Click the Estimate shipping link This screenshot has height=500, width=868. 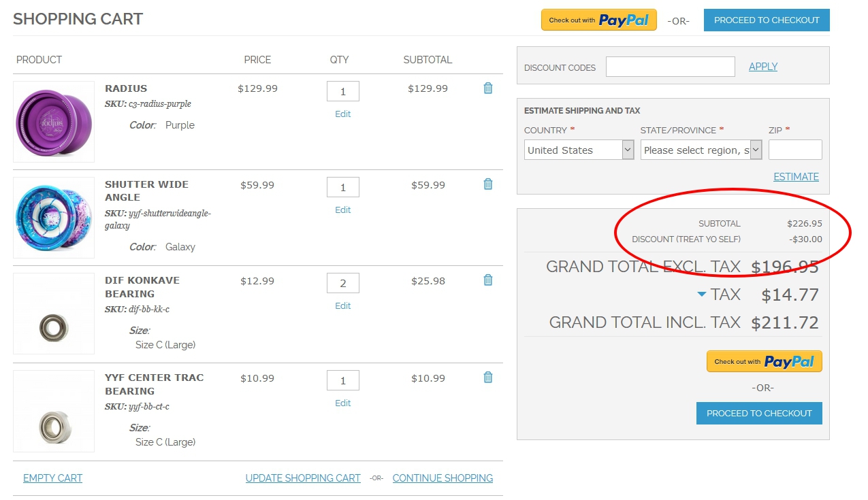(796, 177)
